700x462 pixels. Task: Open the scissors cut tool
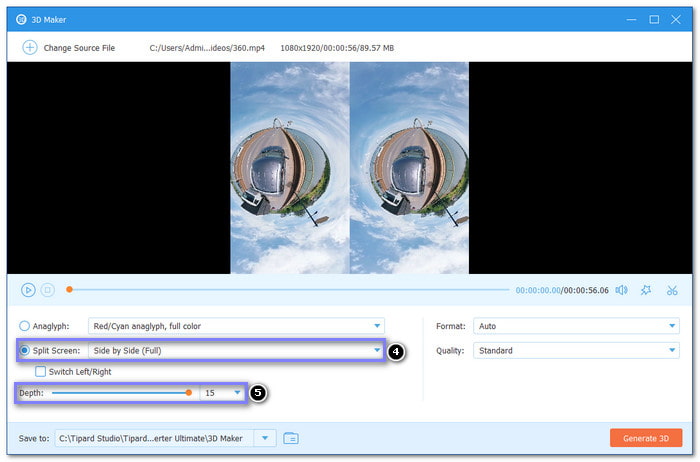(x=672, y=290)
